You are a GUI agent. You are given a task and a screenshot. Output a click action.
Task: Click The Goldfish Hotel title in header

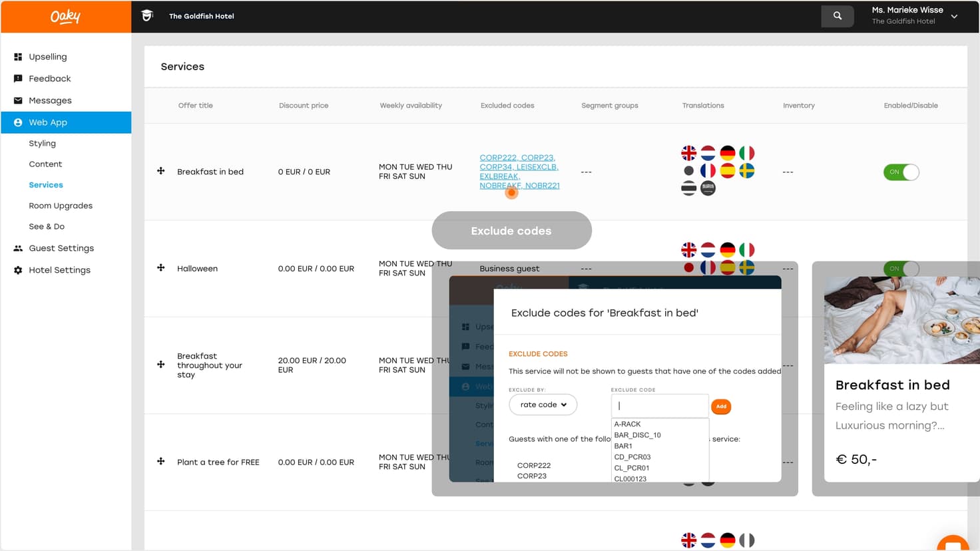202,16
